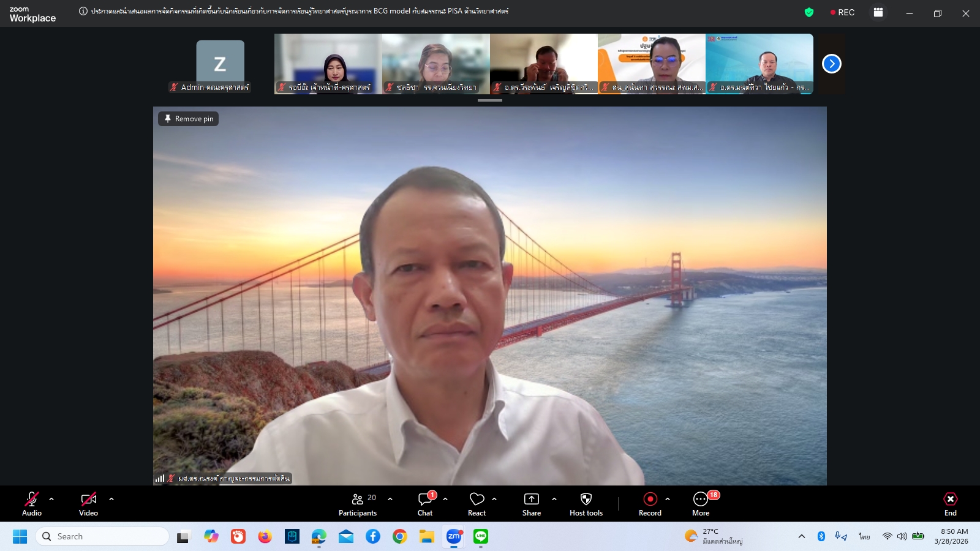Open the Participants panel
This screenshot has height=551, width=980.
(x=358, y=504)
